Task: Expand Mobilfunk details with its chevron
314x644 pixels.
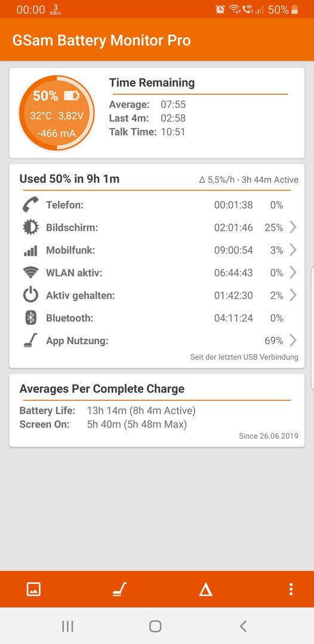Action: click(x=293, y=250)
